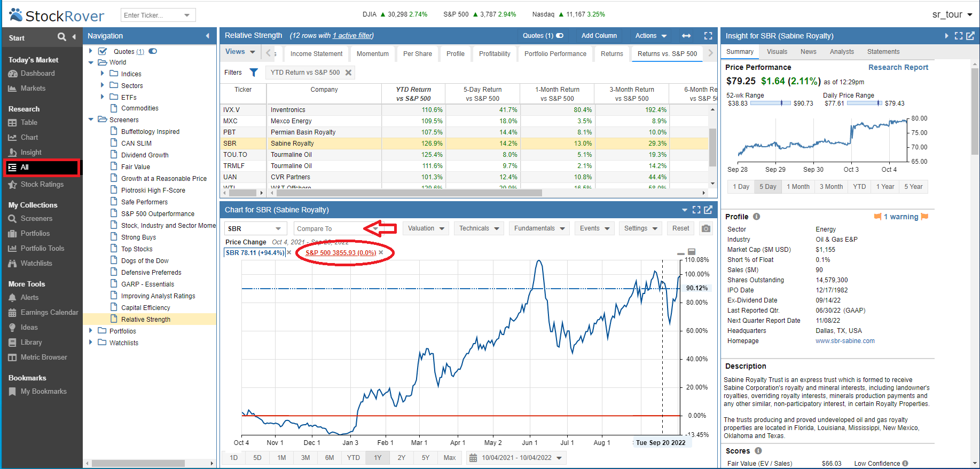Screen dimensions: 980x469
Task: Toggle Quotes (1) switch in table header
Action: [x=560, y=36]
